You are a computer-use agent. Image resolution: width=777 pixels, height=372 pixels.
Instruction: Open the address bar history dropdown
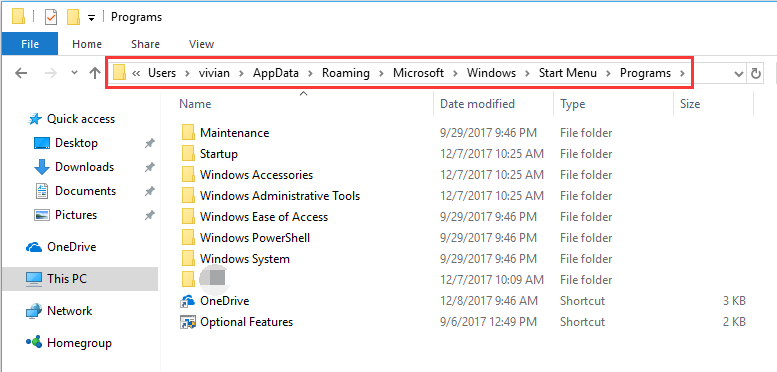(739, 74)
